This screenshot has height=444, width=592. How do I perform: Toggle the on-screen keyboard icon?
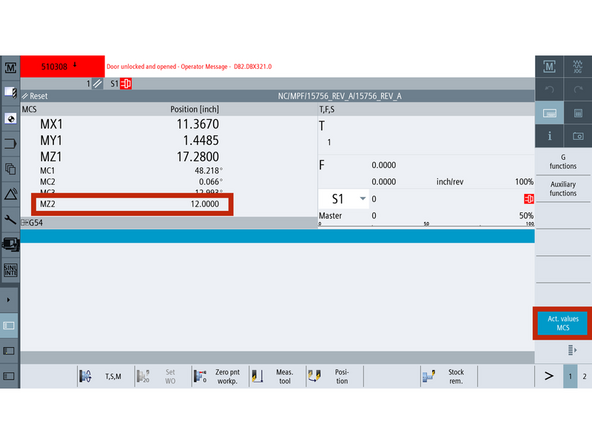549,113
